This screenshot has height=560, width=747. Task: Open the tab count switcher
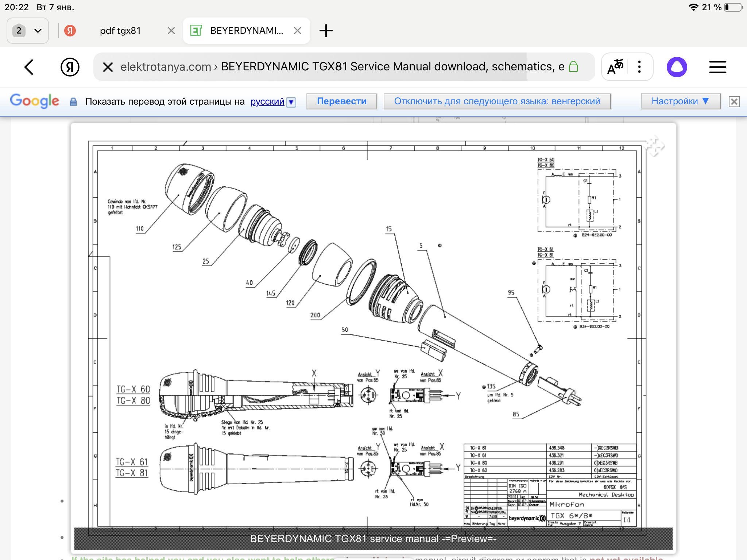28,31
